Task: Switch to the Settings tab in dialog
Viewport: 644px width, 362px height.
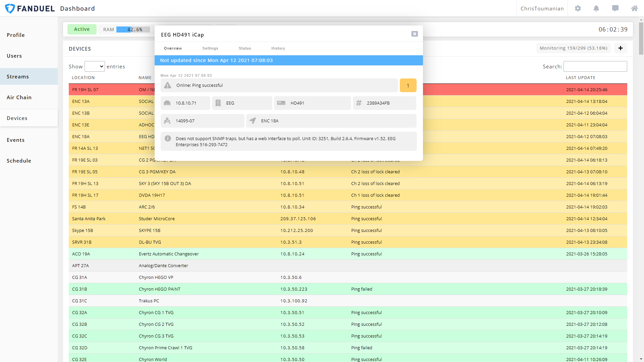Action: pyautogui.click(x=210, y=48)
